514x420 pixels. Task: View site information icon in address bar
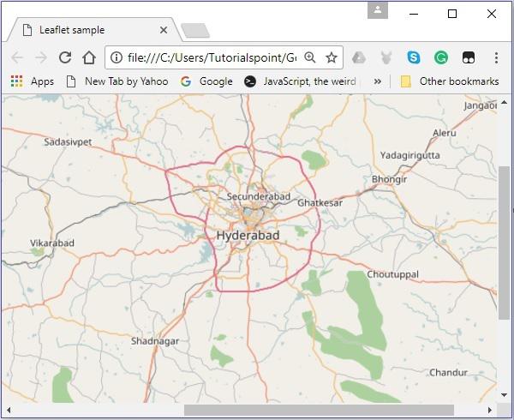117,57
